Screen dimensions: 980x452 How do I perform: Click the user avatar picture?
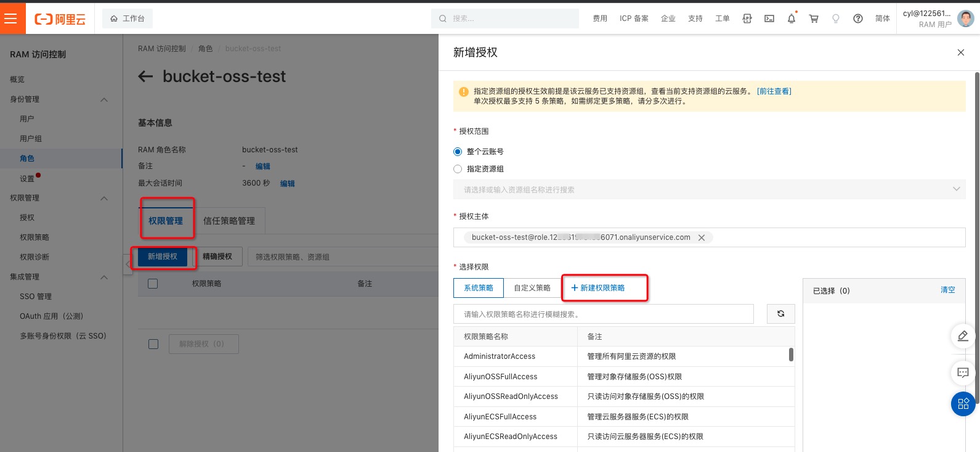pos(966,18)
